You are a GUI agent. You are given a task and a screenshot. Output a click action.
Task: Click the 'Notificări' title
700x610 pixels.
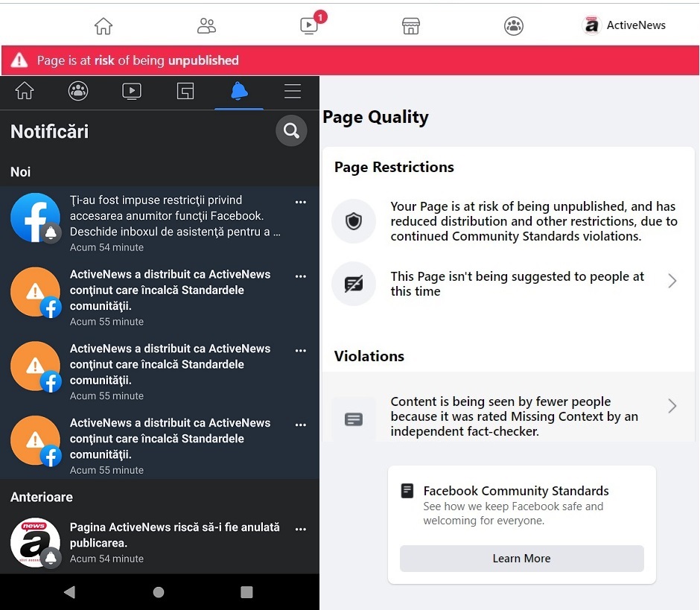tap(50, 131)
